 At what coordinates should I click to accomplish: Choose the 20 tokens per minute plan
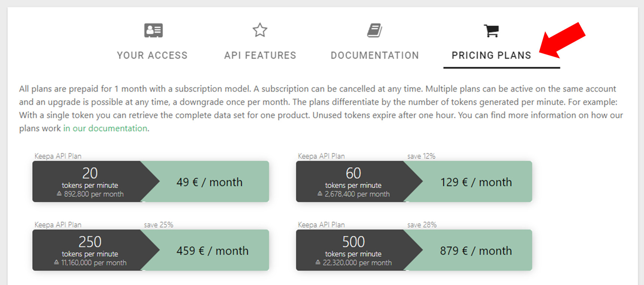click(x=90, y=182)
